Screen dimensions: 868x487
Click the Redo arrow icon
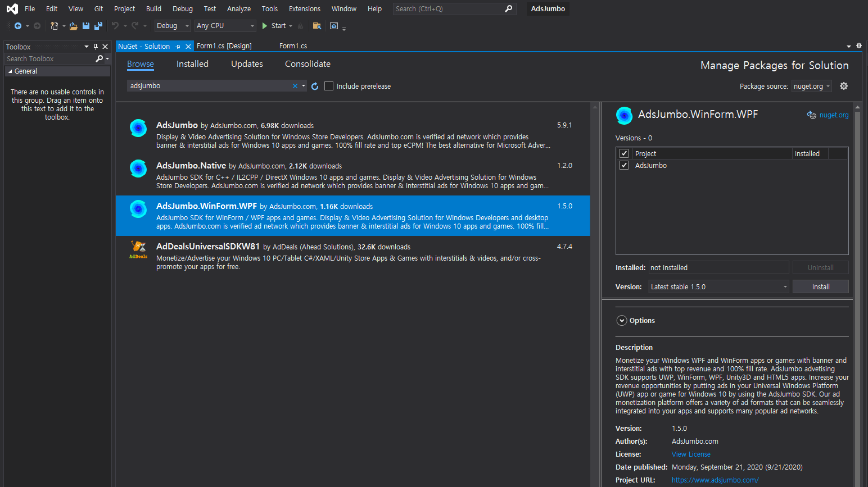click(135, 26)
